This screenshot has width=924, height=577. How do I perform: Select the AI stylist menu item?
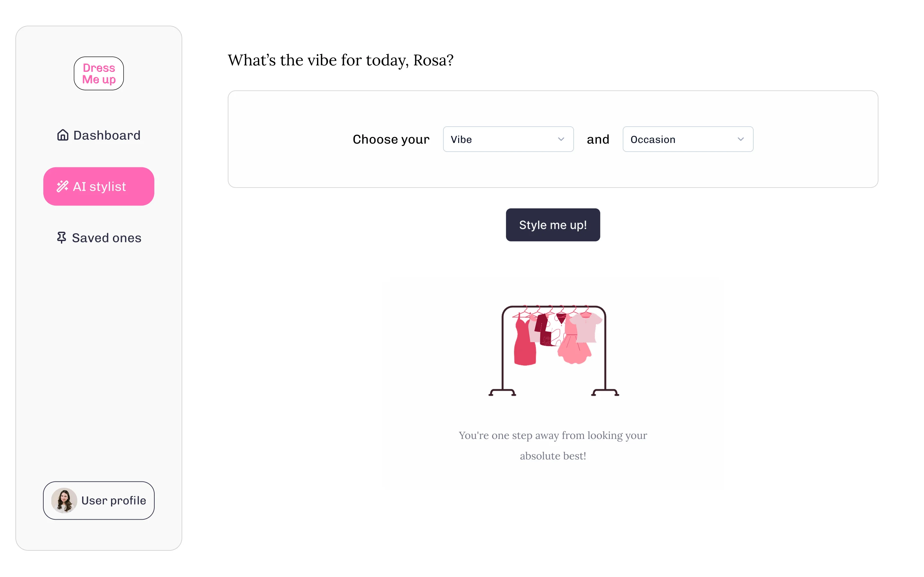point(99,186)
